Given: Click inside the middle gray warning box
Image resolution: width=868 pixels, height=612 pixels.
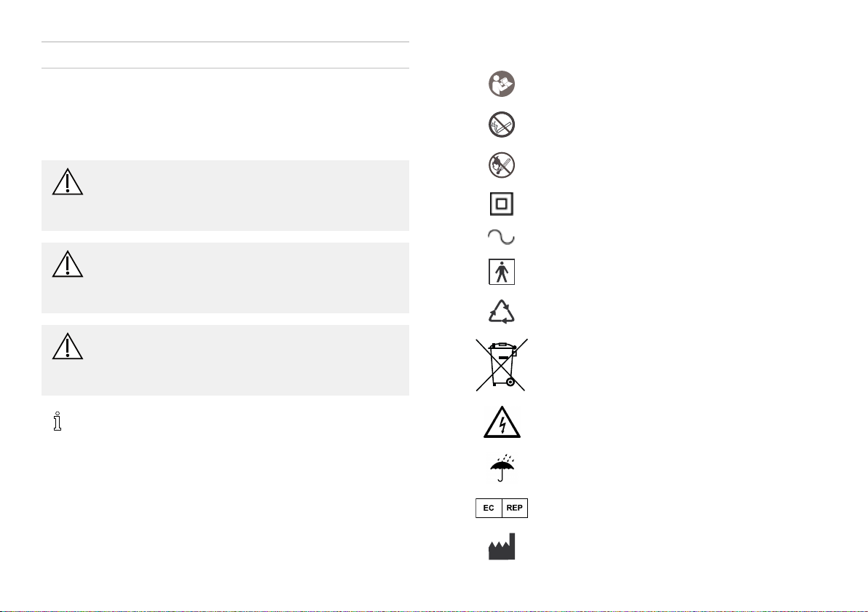Looking at the screenshot, I should tap(225, 278).
